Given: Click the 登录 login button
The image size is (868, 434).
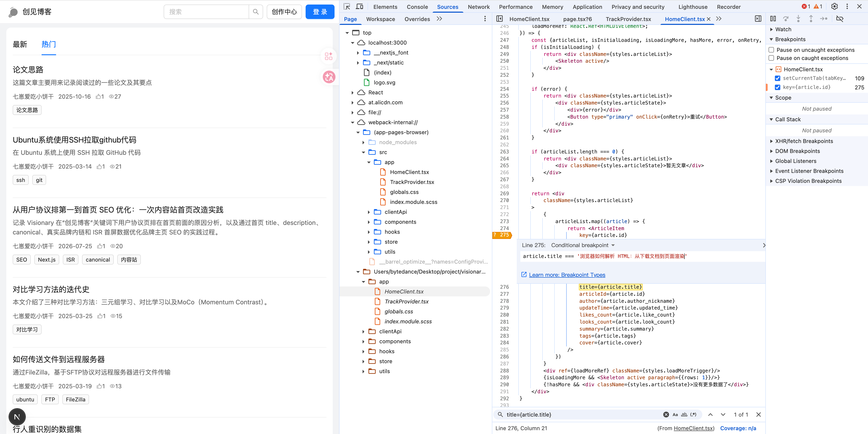Looking at the screenshot, I should [320, 12].
